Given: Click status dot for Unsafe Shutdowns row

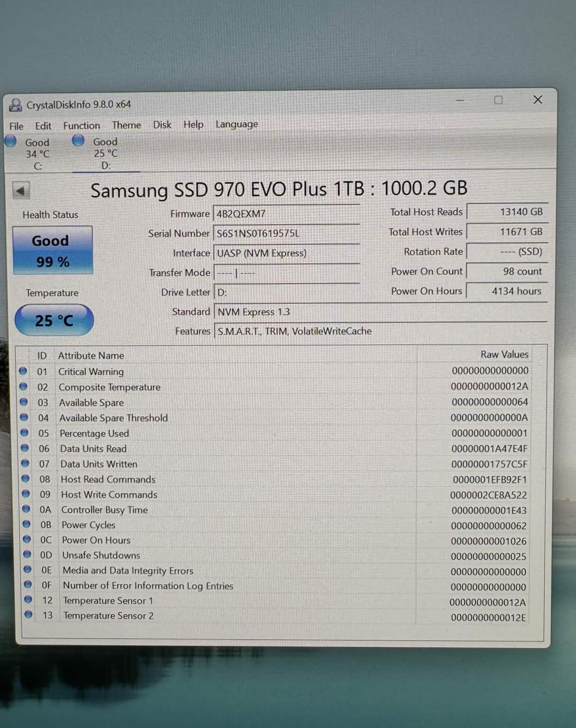Looking at the screenshot, I should tap(27, 554).
